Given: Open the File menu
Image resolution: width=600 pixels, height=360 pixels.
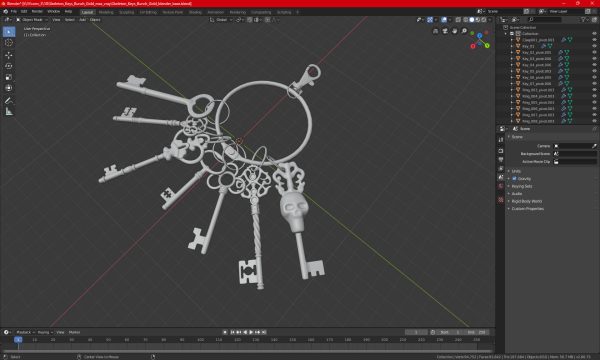Looking at the screenshot, I should coord(14,11).
